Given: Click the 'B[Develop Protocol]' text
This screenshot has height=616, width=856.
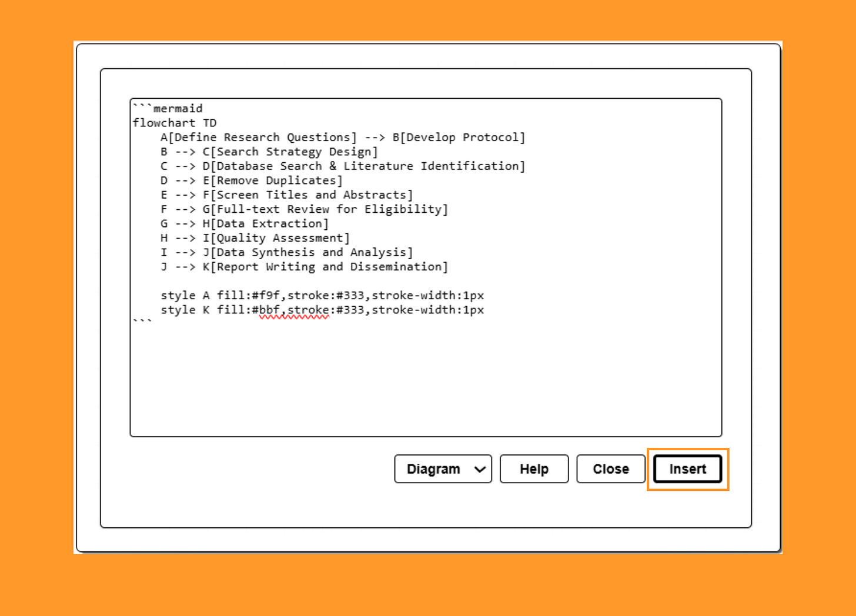Looking at the screenshot, I should [x=459, y=137].
